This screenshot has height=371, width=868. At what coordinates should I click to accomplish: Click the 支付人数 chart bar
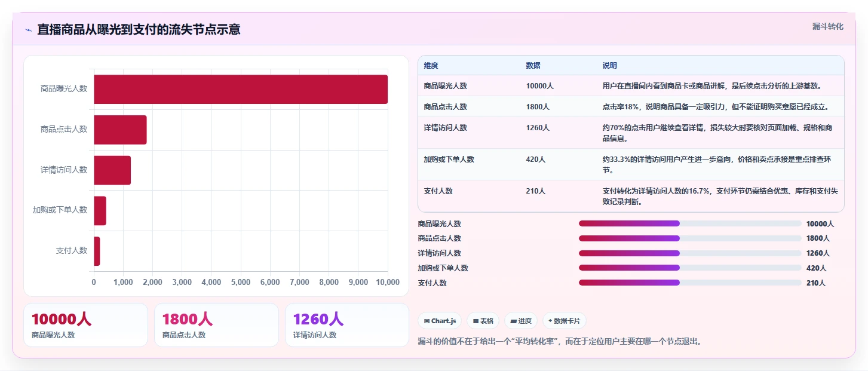tap(97, 251)
